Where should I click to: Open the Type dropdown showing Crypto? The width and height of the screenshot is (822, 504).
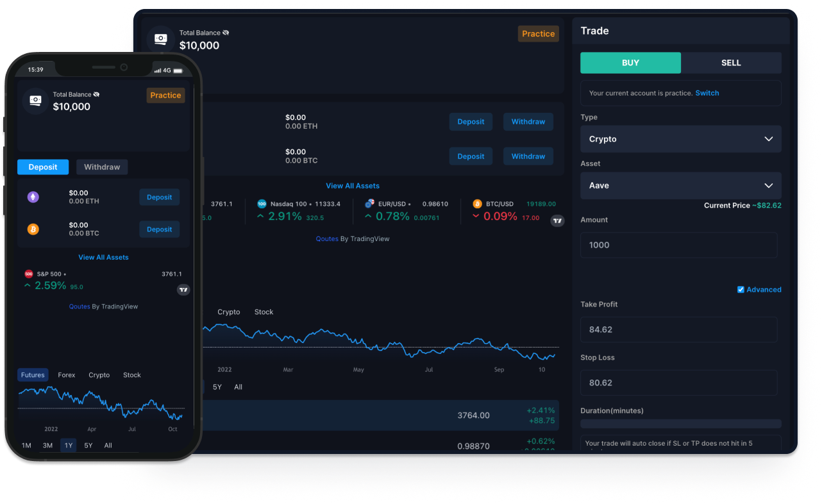680,139
